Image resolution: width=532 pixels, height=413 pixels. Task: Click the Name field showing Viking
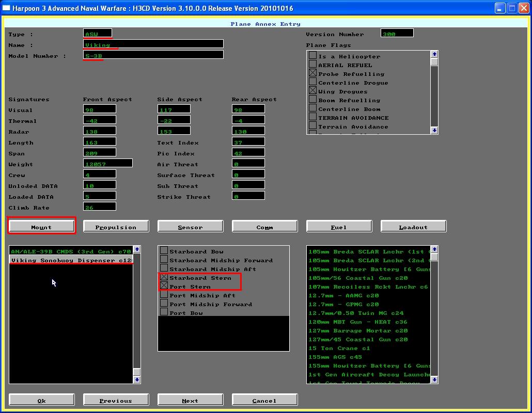click(x=153, y=44)
